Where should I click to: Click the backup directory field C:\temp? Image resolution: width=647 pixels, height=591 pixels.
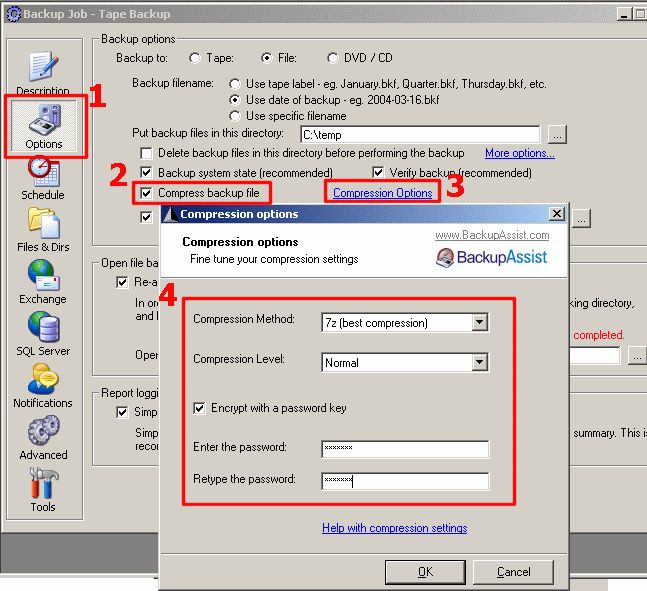pyautogui.click(x=420, y=135)
